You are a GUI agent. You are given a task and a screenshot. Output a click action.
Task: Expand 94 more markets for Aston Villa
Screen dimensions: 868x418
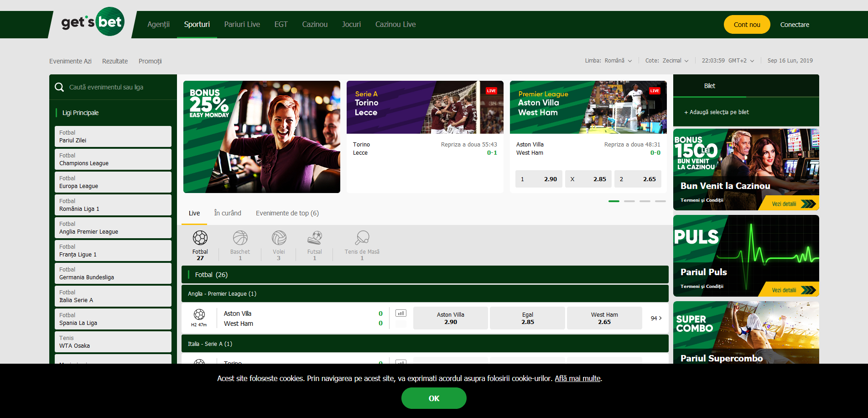coord(656,318)
